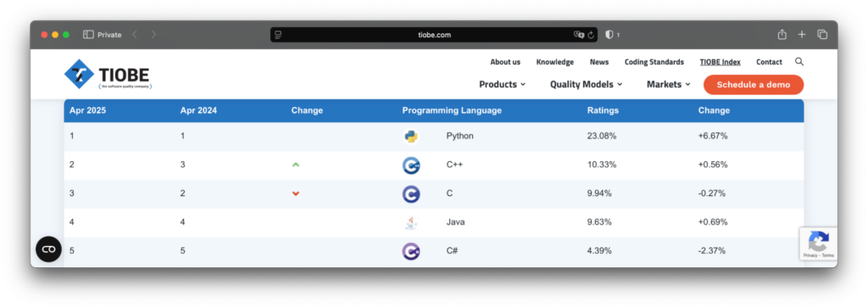Viewport: 868px width, 308px height.
Task: Click the tiobe.com address bar
Action: point(434,35)
